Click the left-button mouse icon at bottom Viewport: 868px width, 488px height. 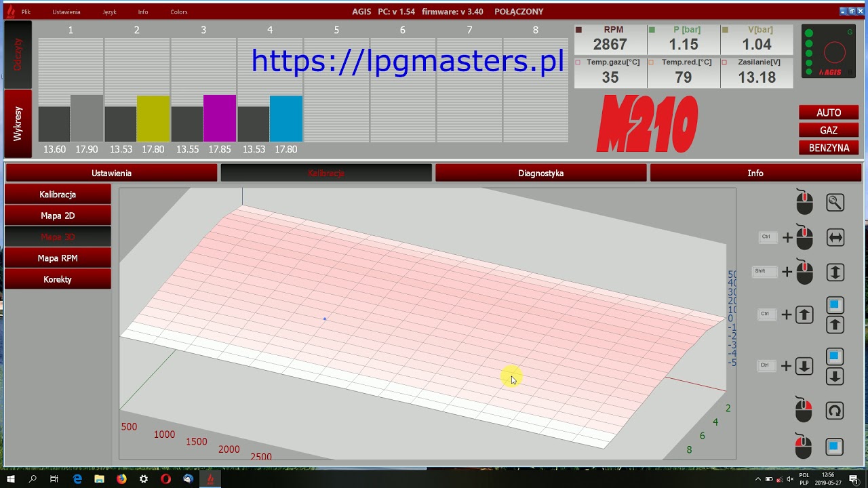click(x=804, y=447)
